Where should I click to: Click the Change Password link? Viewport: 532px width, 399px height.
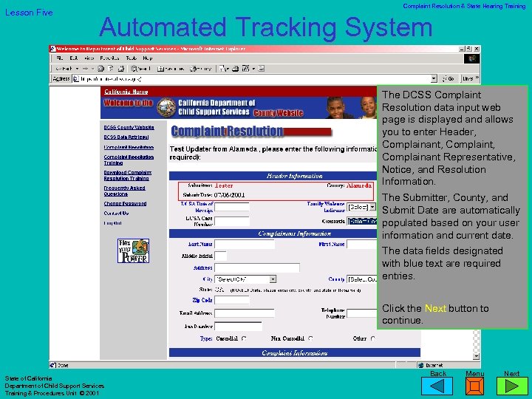click(x=125, y=204)
